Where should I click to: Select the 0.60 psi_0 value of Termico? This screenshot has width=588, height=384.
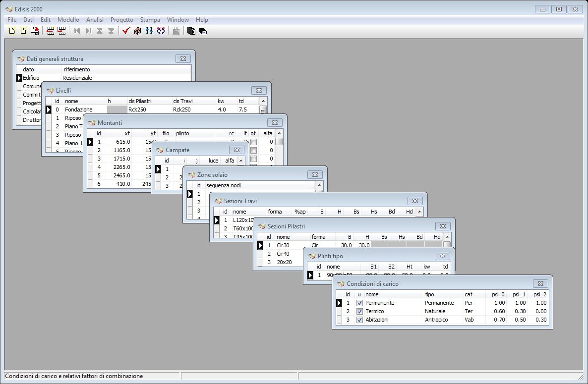pyautogui.click(x=496, y=311)
